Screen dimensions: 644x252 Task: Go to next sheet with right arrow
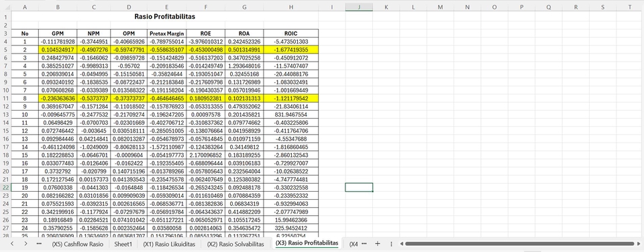pos(25,243)
